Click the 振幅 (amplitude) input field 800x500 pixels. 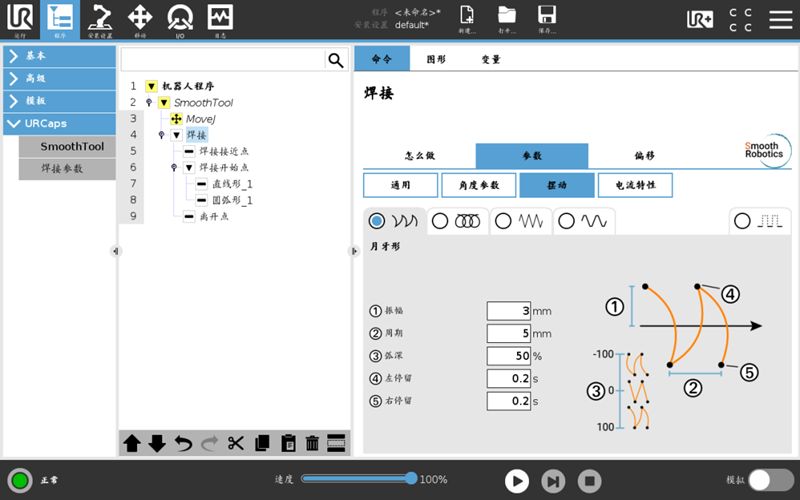click(508, 311)
